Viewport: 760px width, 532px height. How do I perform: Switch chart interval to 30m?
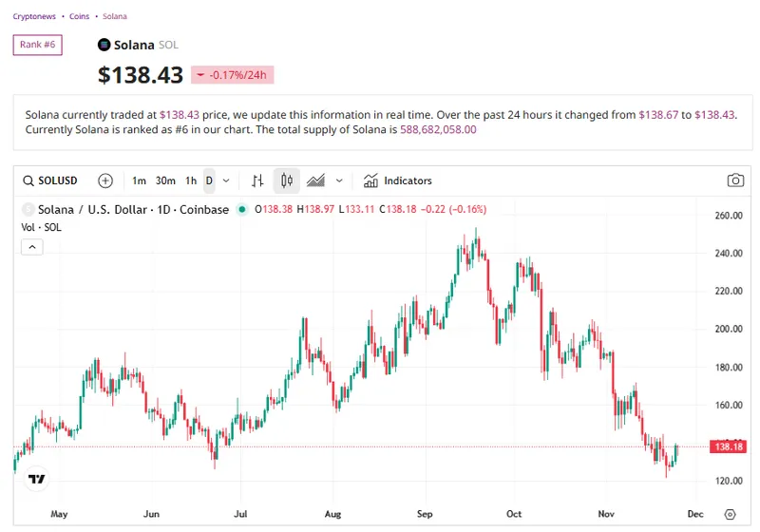point(165,180)
